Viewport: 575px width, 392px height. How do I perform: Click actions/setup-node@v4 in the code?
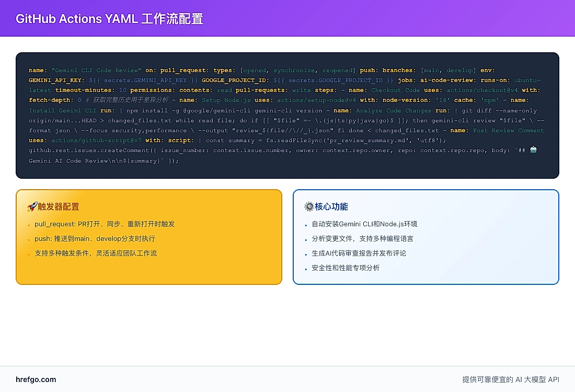(x=316, y=100)
